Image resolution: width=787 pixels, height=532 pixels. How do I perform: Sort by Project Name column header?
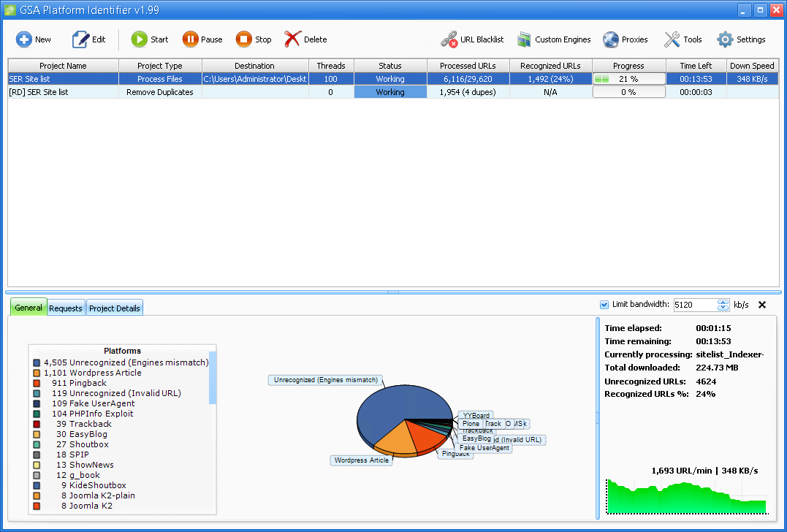63,66
